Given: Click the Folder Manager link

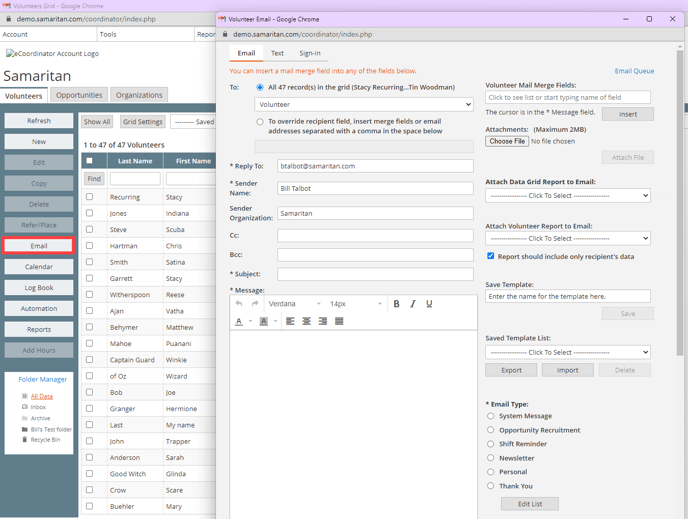Looking at the screenshot, I should pos(43,379).
